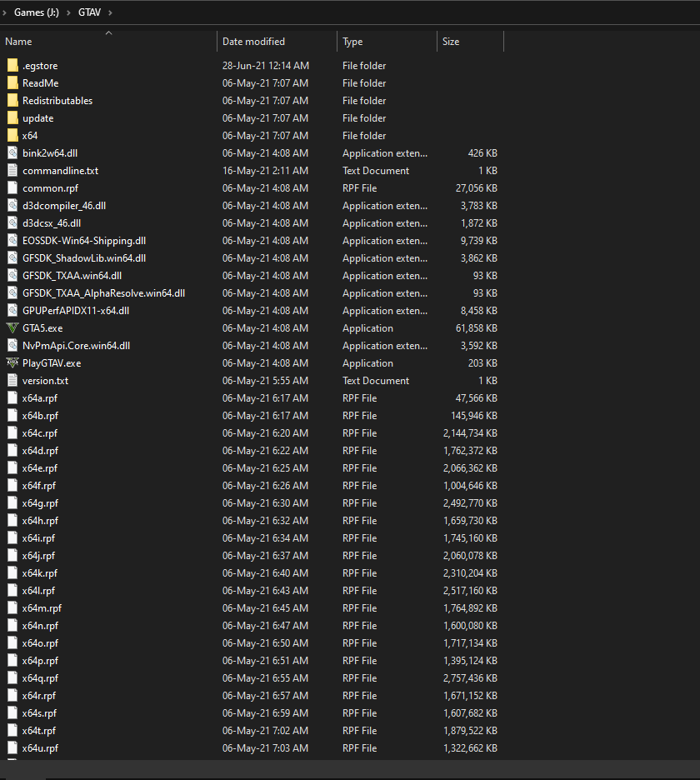Select the x64r.rpf file name
700x780 pixels.
point(39,696)
